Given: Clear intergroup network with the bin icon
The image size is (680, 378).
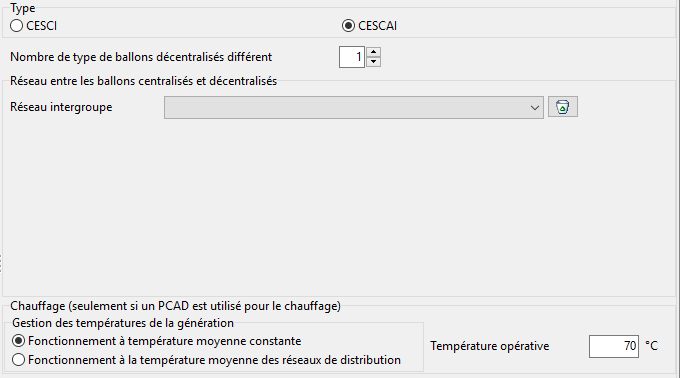Looking at the screenshot, I should point(562,107).
